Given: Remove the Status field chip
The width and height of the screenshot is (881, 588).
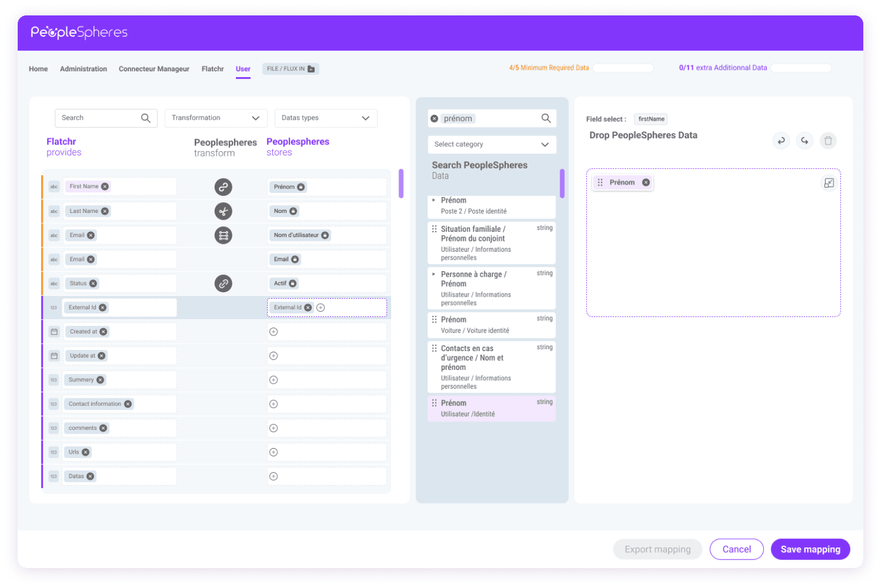Looking at the screenshot, I should pos(93,284).
